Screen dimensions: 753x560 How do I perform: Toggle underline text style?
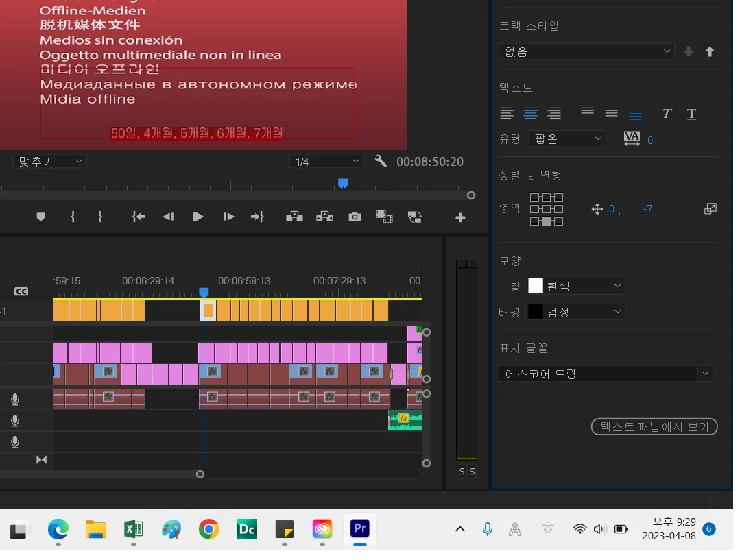[x=691, y=114]
